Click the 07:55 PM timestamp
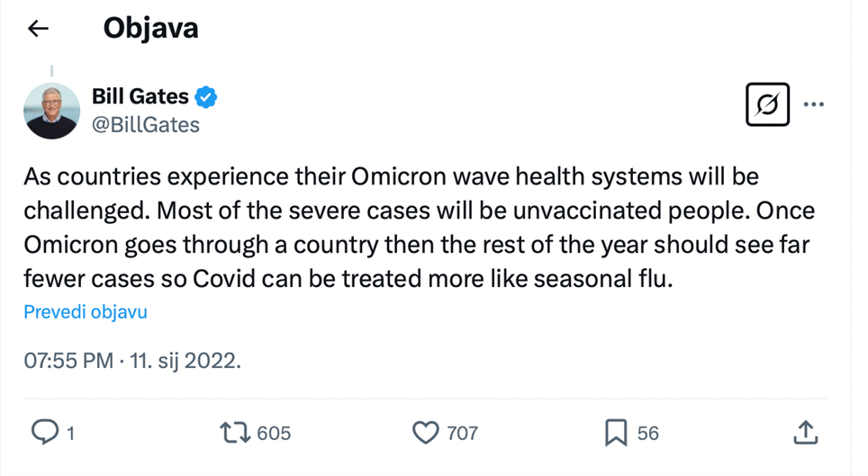Image resolution: width=868 pixels, height=476 pixels. pyautogui.click(x=68, y=363)
